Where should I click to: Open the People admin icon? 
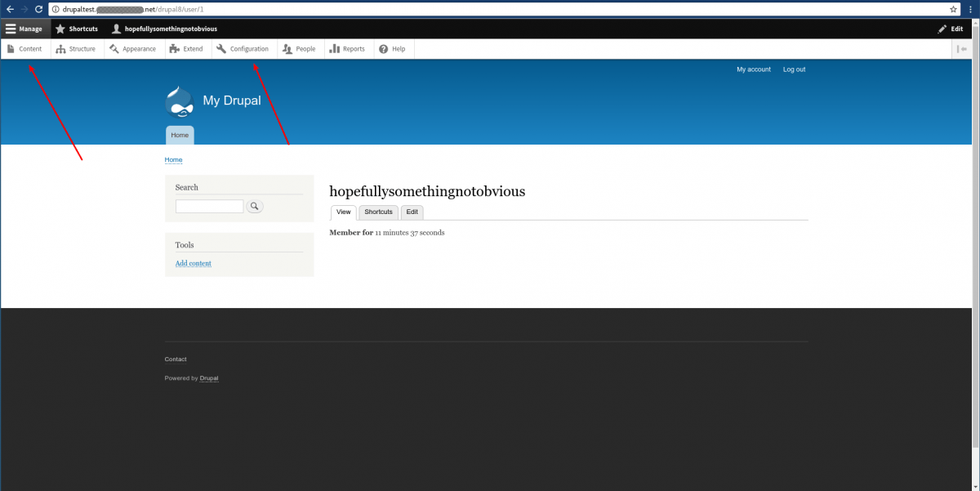[287, 48]
